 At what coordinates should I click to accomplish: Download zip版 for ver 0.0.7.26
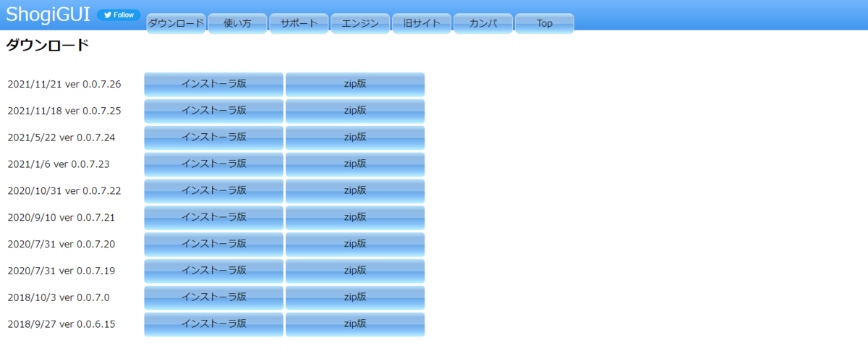(355, 84)
